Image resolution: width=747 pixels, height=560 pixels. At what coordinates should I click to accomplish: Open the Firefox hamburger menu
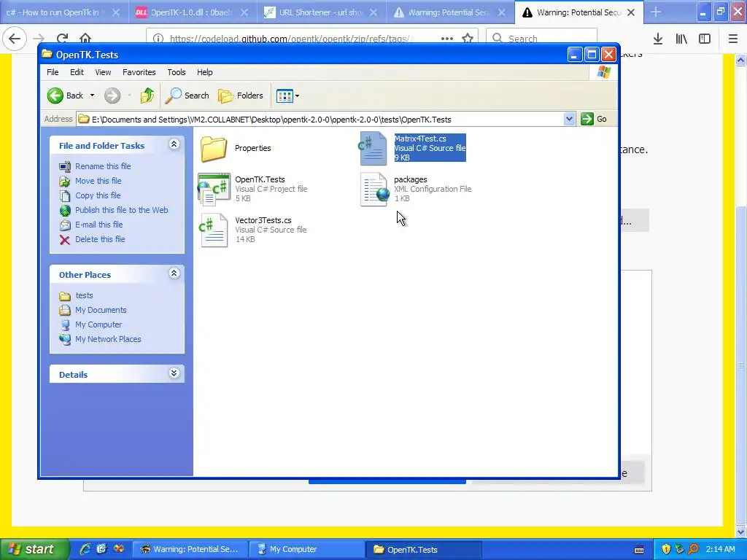coord(732,39)
